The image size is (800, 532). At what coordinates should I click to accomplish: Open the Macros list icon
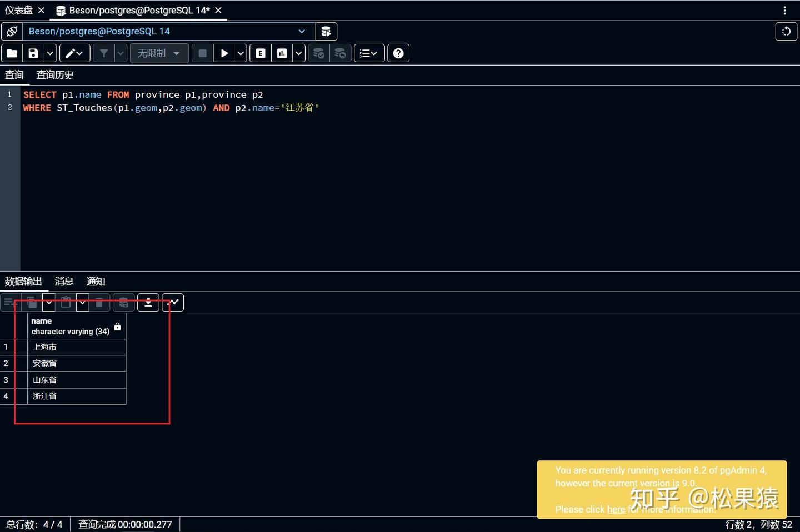(369, 53)
